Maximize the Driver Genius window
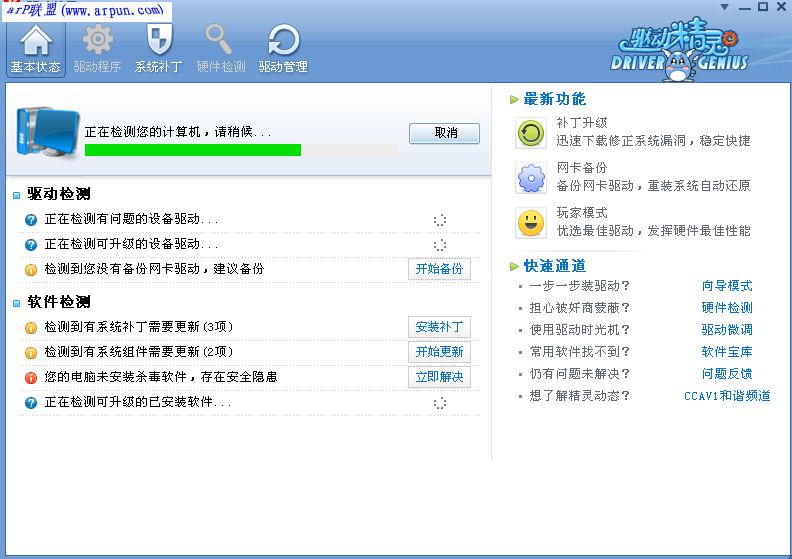The height and width of the screenshot is (559, 792). tap(763, 7)
